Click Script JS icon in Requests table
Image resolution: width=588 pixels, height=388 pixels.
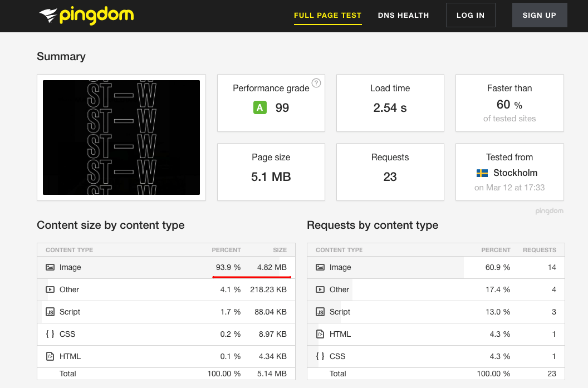320,312
